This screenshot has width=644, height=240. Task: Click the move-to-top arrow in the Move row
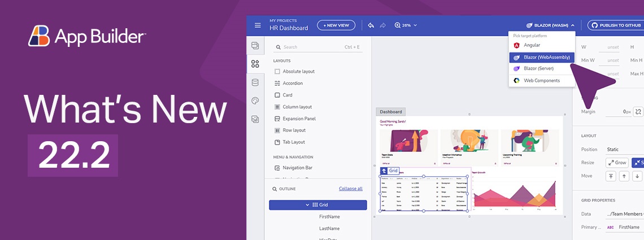tap(611, 176)
